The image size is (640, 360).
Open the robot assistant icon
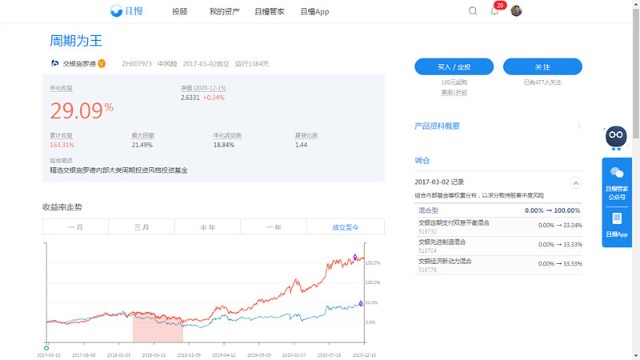616,138
